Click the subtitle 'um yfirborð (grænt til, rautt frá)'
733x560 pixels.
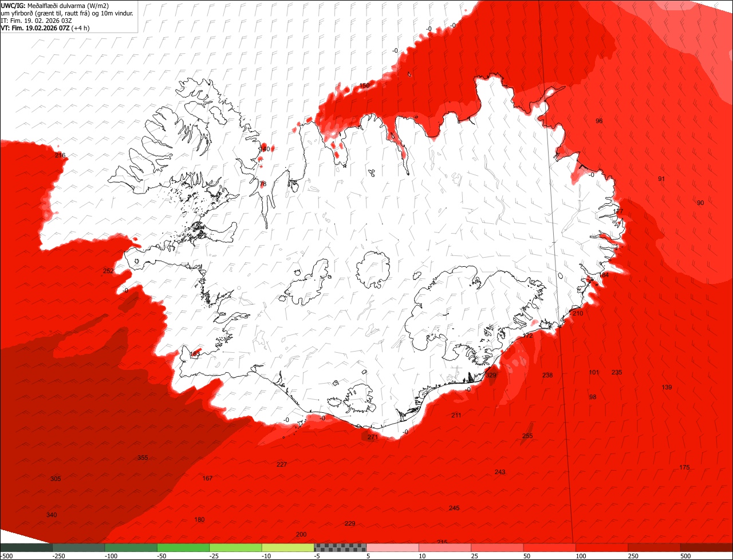tap(46, 13)
